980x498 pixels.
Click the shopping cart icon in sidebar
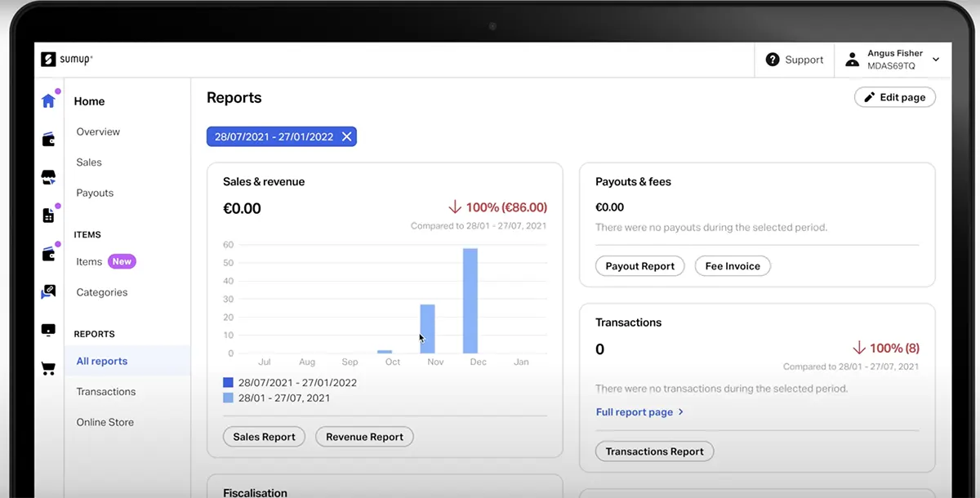coord(48,368)
